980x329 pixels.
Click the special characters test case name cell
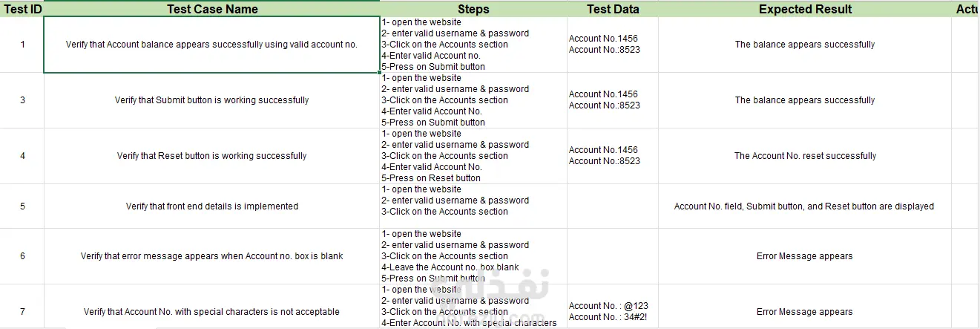[x=212, y=312]
